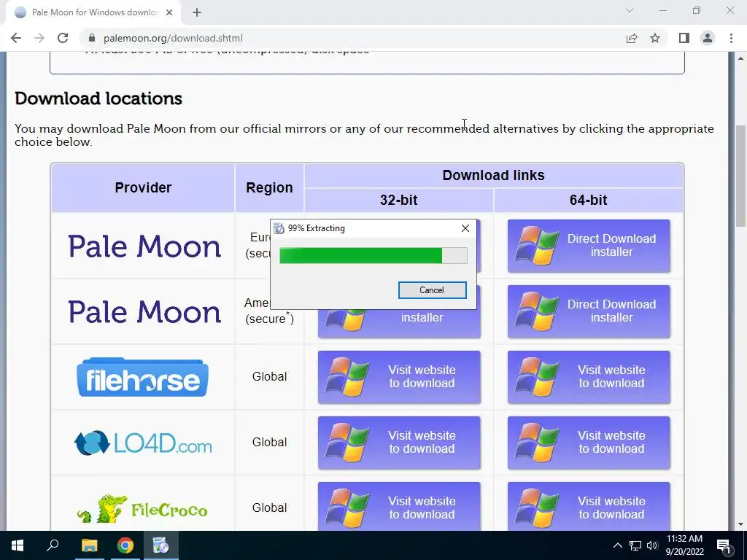The height and width of the screenshot is (560, 747).
Task: FileHorse 64-bit Visit website to download
Action: click(x=589, y=377)
